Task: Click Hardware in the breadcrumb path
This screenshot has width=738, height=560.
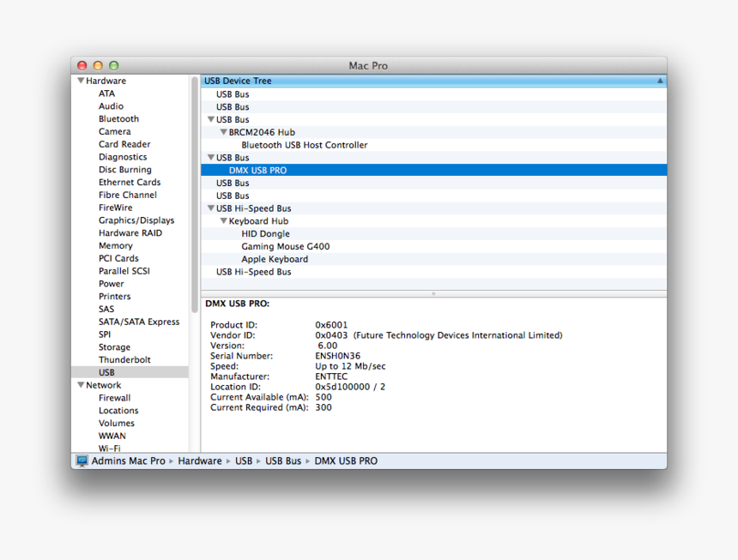Action: coord(199,461)
